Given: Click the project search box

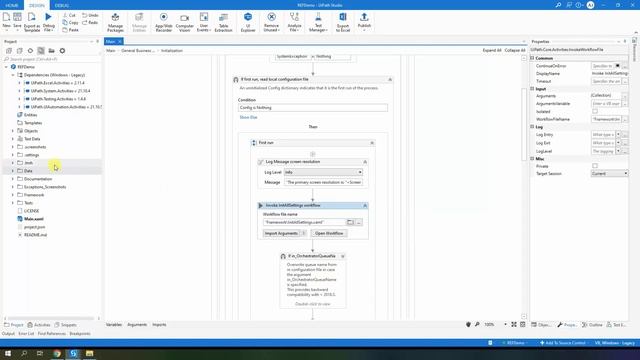Looking at the screenshot, I should 51,59.
